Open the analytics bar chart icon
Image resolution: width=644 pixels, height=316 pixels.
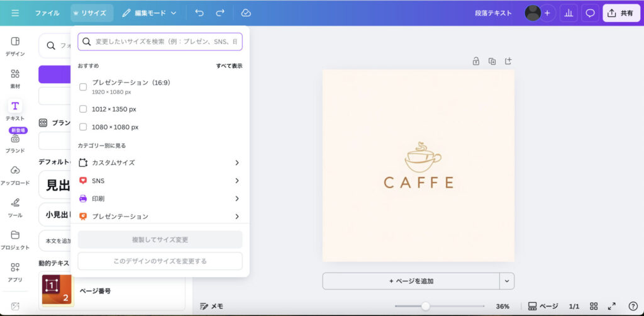click(x=569, y=13)
